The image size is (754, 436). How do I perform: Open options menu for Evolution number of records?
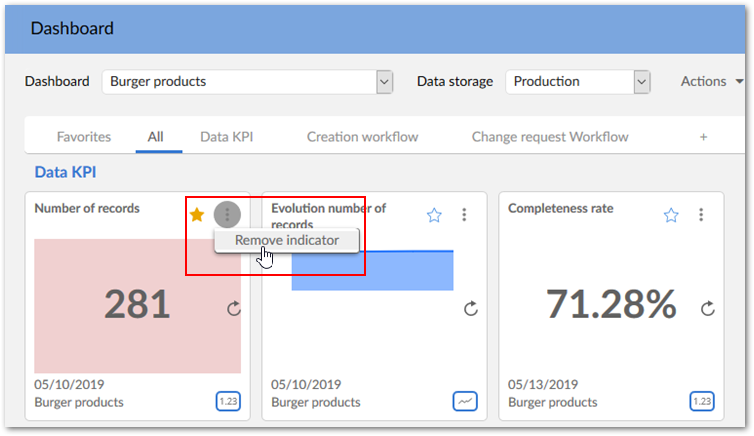[x=464, y=215]
